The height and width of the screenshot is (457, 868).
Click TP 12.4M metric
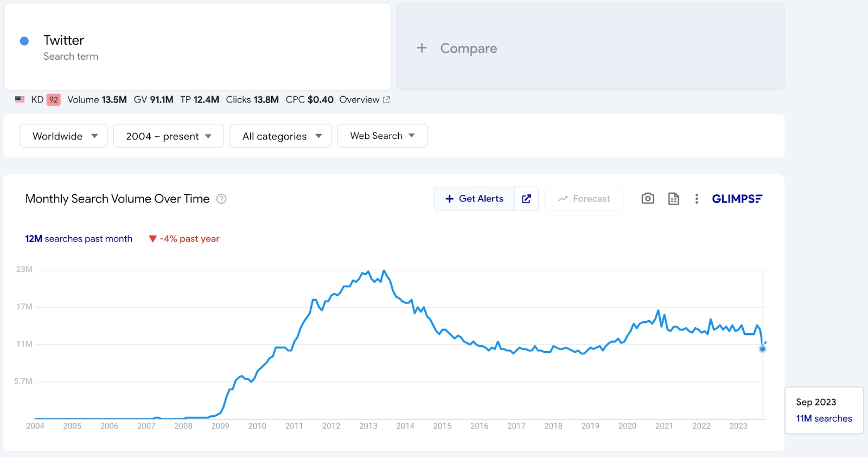pos(200,100)
